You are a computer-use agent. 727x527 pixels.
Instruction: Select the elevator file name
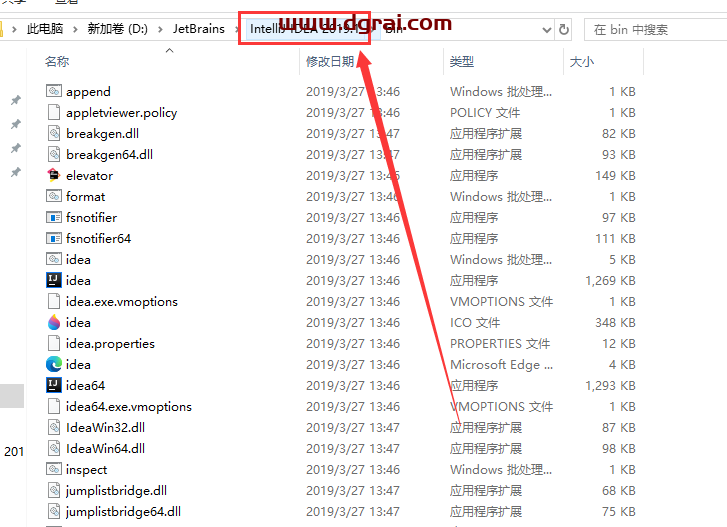[x=89, y=176]
